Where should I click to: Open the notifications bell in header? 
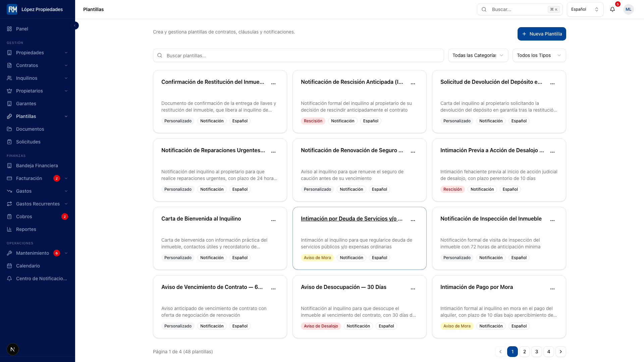pos(612,9)
